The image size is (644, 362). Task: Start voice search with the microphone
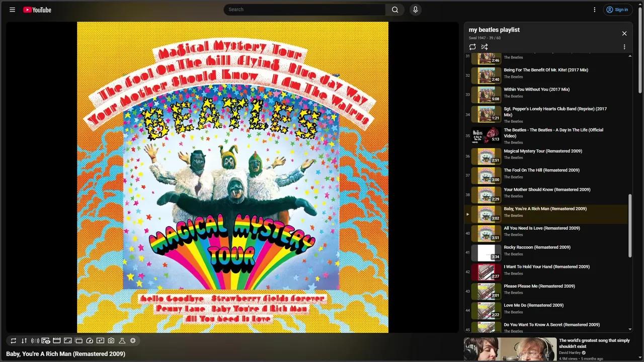415,10
